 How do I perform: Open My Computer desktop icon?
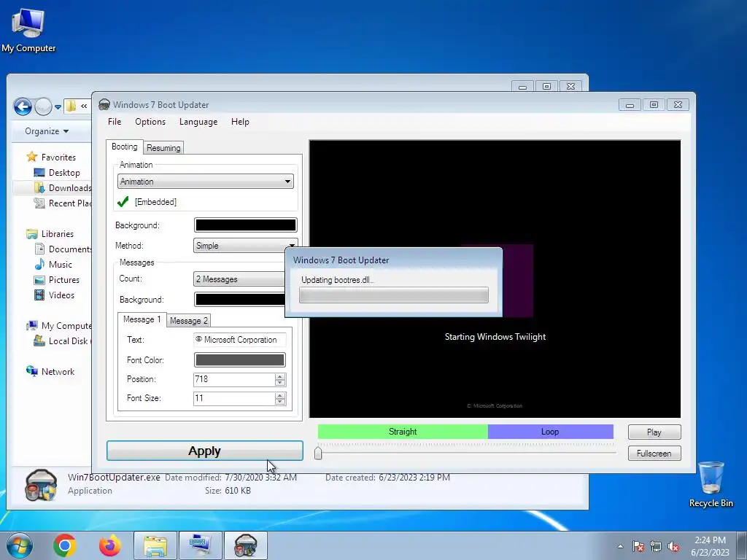[x=28, y=31]
